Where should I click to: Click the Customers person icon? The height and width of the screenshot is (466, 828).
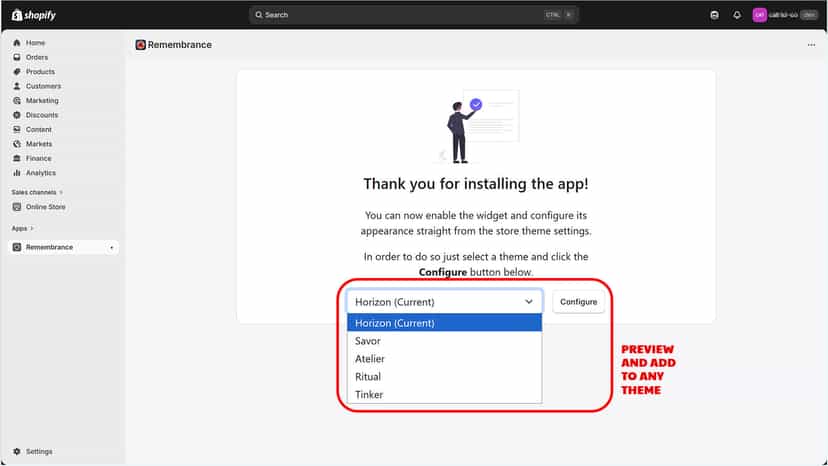click(17, 86)
